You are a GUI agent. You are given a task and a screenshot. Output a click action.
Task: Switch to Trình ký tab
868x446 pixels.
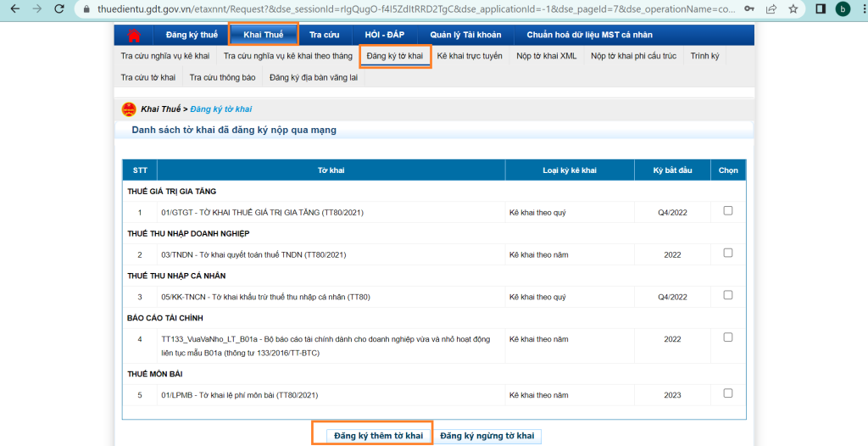click(x=704, y=56)
